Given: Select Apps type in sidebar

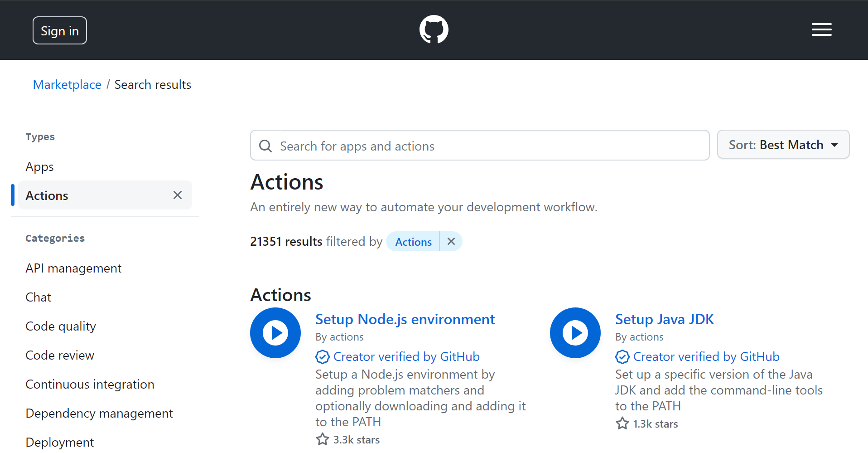Looking at the screenshot, I should (x=40, y=167).
